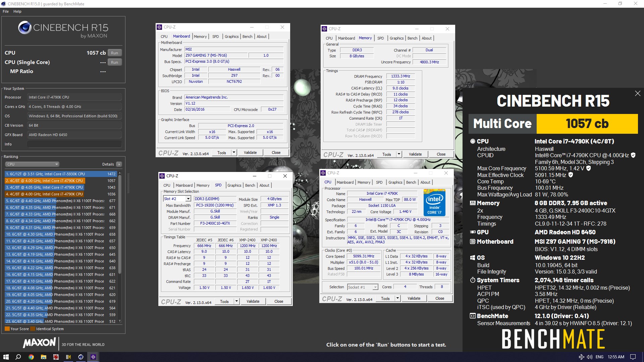
Task: Close the SPD CPU-Z window with X
Action: click(285, 176)
